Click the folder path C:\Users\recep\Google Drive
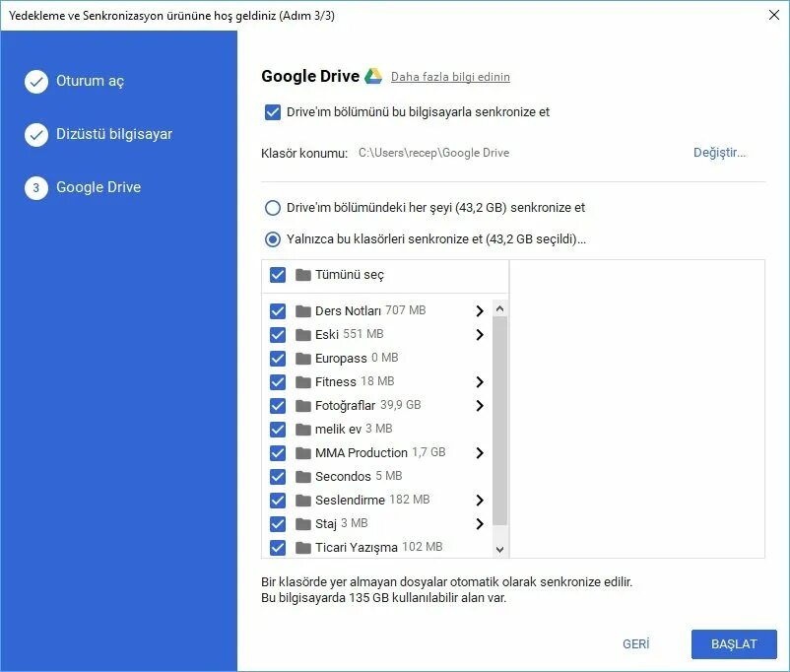Image resolution: width=790 pixels, height=672 pixels. pos(433,153)
